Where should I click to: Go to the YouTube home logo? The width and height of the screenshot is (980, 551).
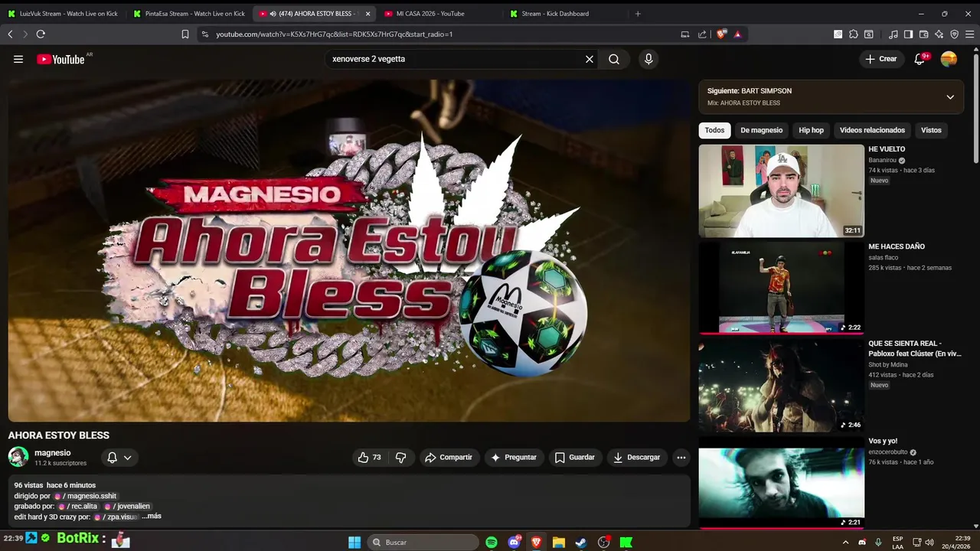[60, 59]
